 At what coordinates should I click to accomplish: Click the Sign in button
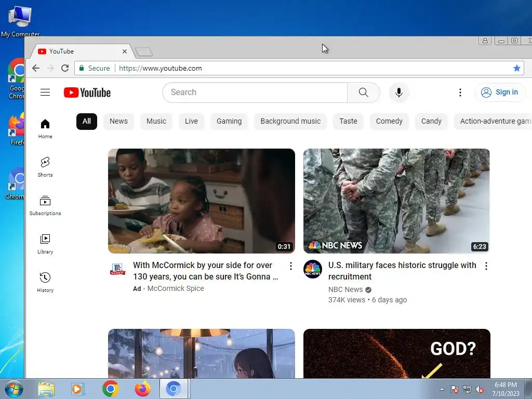click(x=500, y=92)
